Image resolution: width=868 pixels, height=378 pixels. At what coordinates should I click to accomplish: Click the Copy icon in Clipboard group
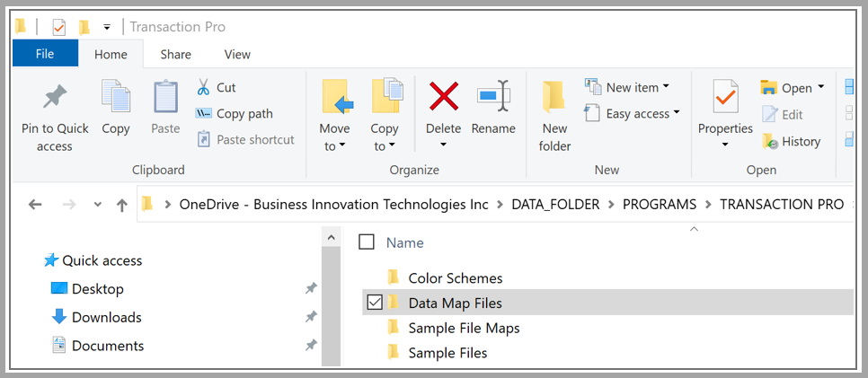[x=116, y=96]
